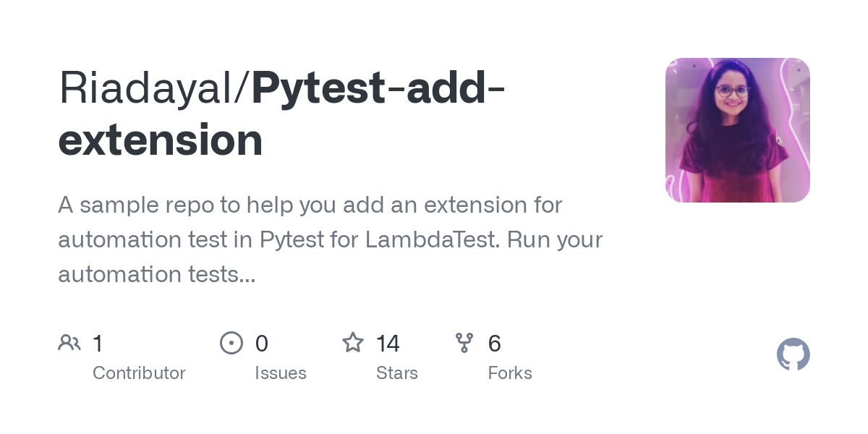
Task: Select the issues count number 0
Action: 261,344
